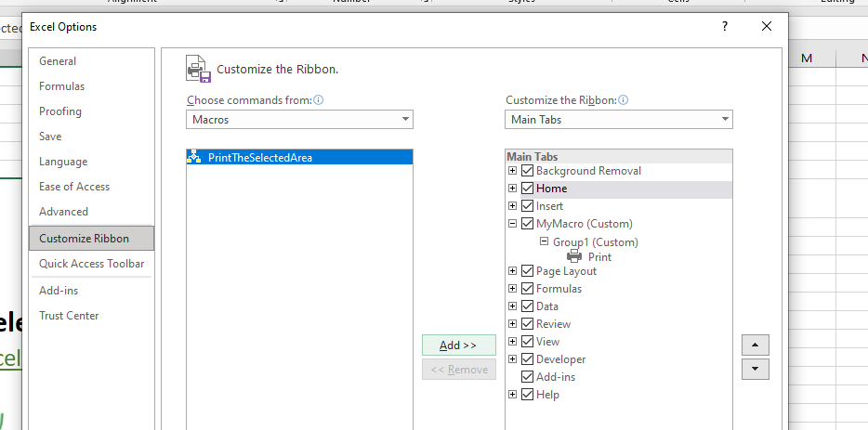Open the Trust Center category

pos(91,316)
